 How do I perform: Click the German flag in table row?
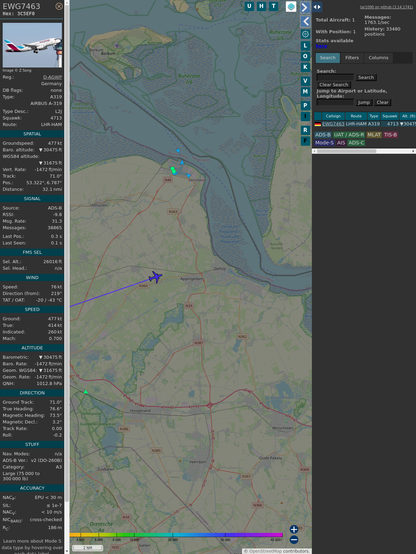tap(318, 124)
